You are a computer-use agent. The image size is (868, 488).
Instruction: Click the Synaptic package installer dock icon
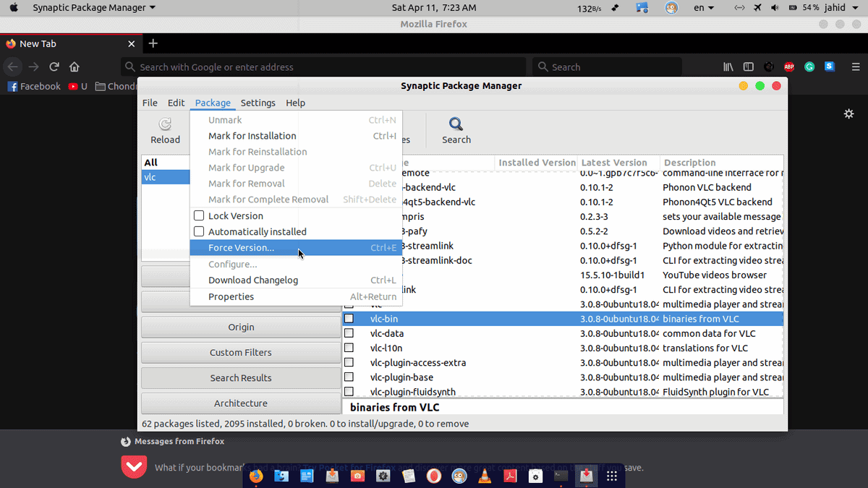pyautogui.click(x=586, y=476)
